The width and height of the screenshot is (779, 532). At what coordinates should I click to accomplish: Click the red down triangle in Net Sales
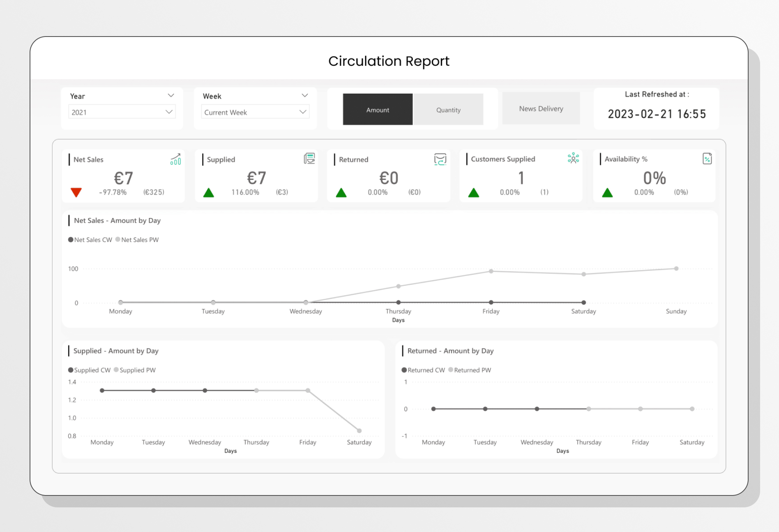point(76,192)
